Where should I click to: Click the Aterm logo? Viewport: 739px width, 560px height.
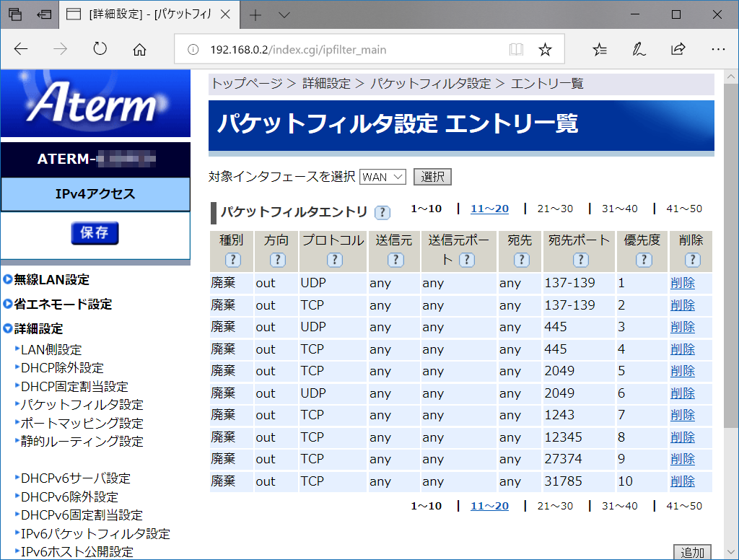click(x=96, y=103)
